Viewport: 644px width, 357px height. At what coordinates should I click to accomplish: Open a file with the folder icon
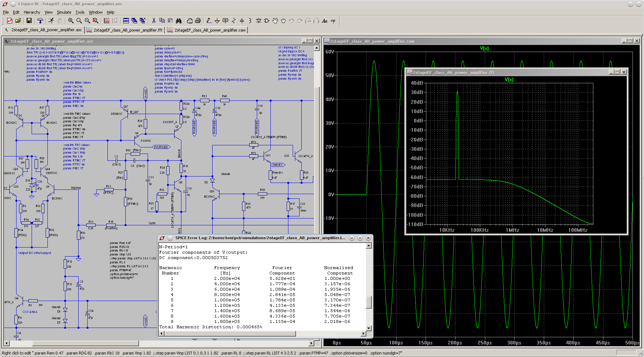[x=18, y=21]
